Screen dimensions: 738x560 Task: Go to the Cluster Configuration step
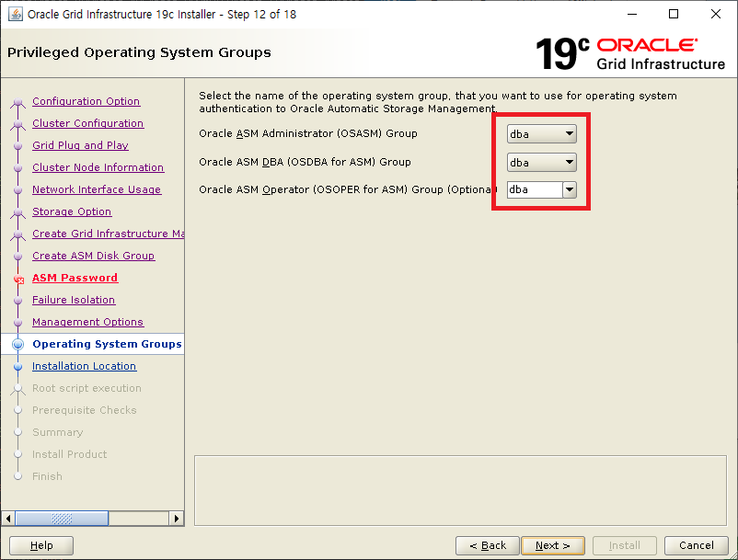[88, 123]
